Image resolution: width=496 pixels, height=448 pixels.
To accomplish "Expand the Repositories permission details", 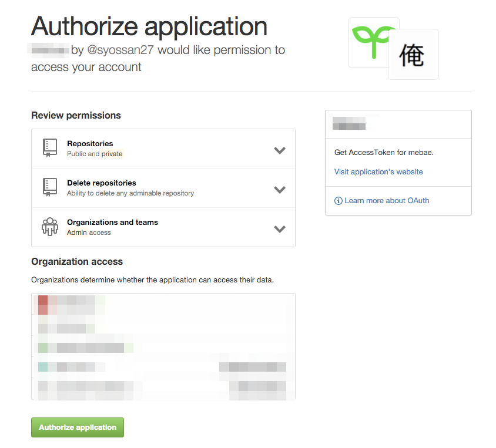I will click(x=280, y=150).
